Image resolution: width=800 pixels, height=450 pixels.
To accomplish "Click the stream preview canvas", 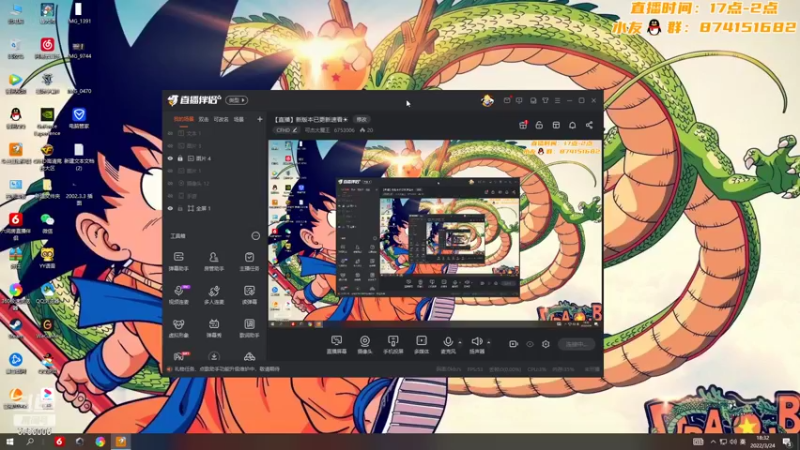I will click(435, 233).
